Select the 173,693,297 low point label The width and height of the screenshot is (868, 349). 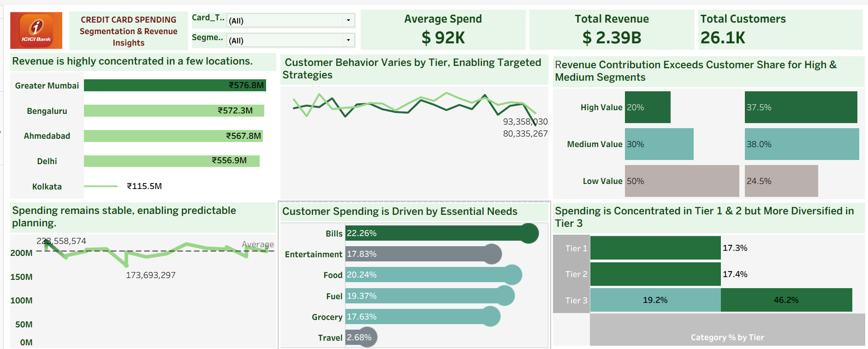click(151, 275)
